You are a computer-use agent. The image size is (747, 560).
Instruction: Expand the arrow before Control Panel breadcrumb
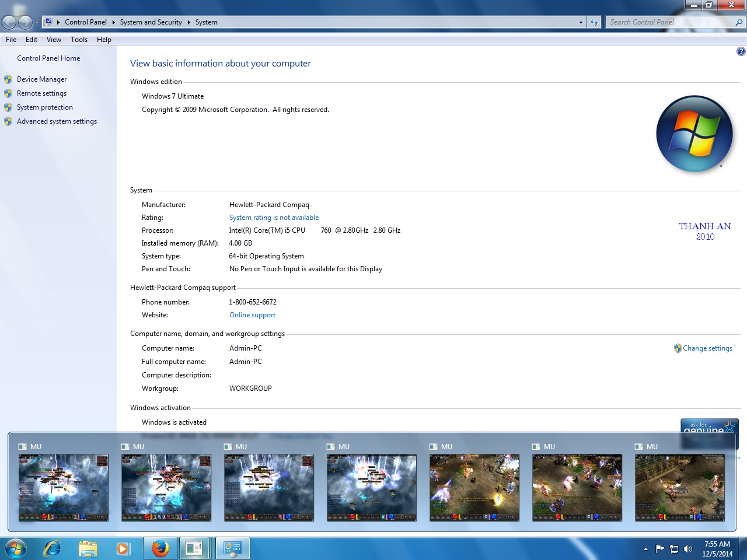[58, 22]
